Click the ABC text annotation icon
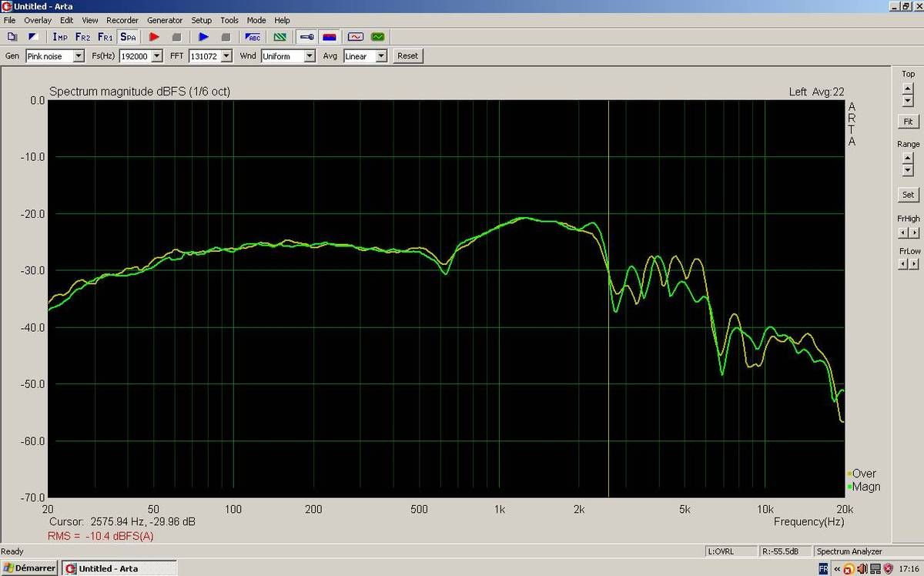This screenshot has width=924, height=576. [x=253, y=37]
